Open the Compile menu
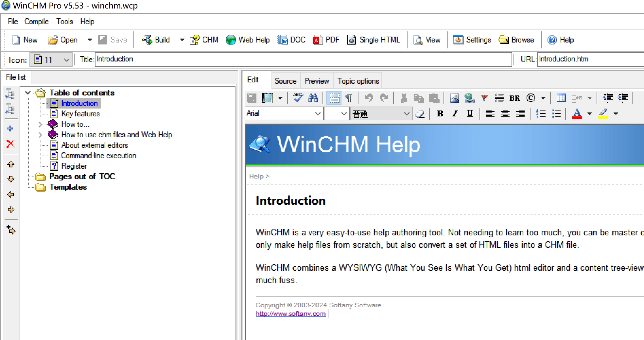644x340 pixels. tap(36, 22)
